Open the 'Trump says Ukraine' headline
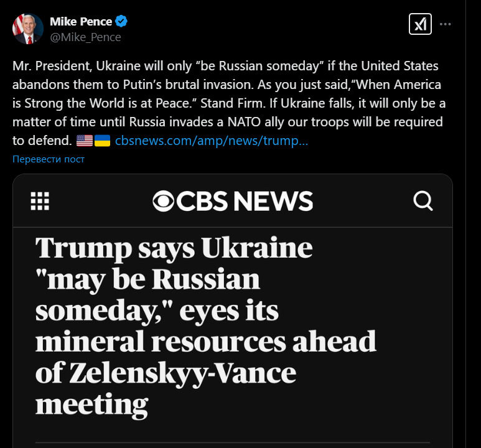 174,248
